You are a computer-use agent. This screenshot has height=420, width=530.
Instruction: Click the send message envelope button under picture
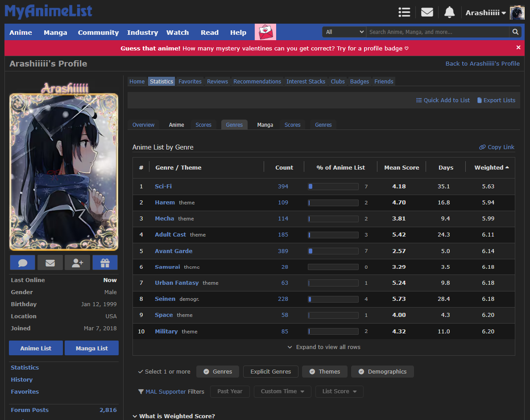(x=50, y=263)
